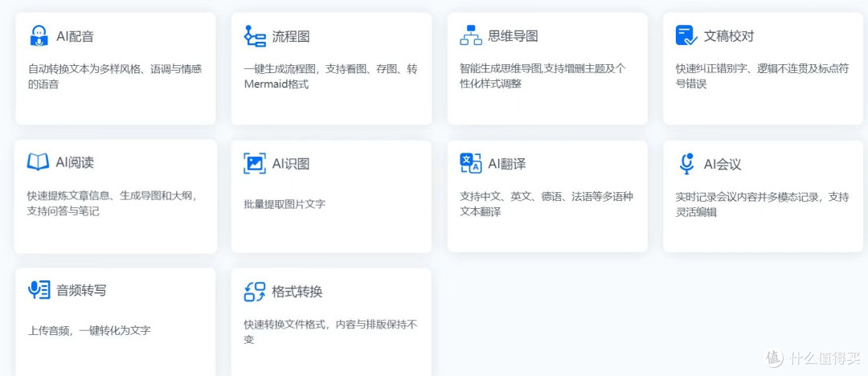The height and width of the screenshot is (376, 868).
Task: Open the 音频转写 tool title
Action: (81, 290)
